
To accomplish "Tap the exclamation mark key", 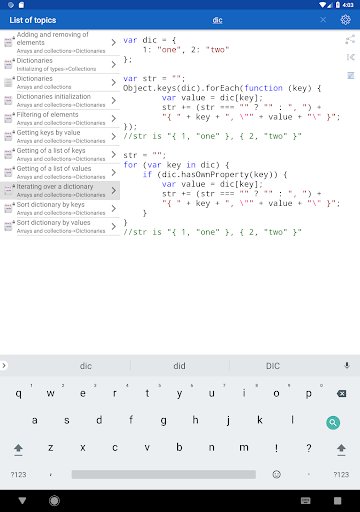I will (x=276, y=448).
